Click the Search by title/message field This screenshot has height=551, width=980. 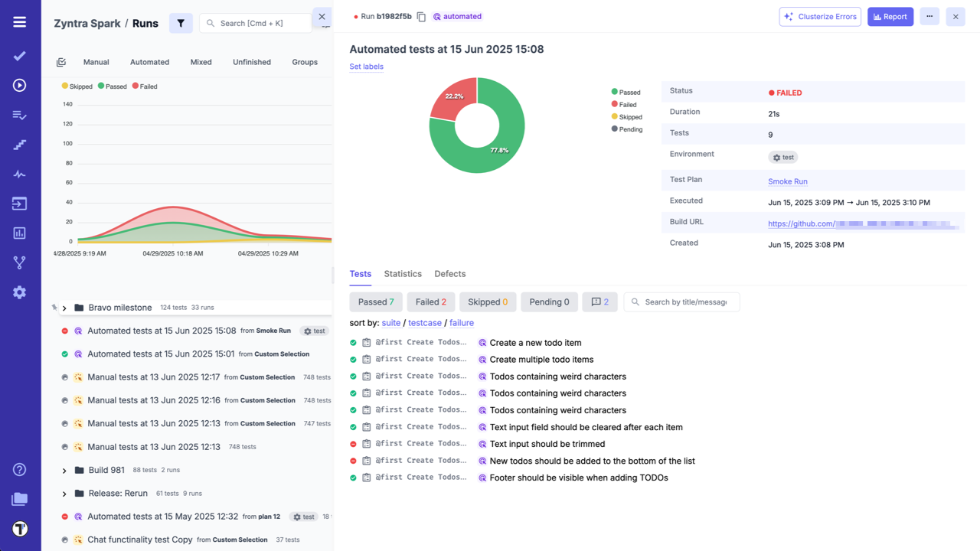(681, 302)
